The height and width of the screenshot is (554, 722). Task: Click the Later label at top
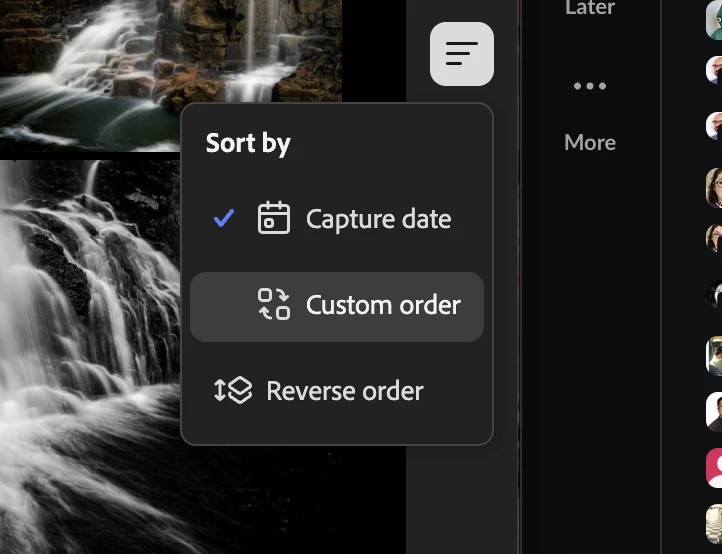pyautogui.click(x=590, y=8)
